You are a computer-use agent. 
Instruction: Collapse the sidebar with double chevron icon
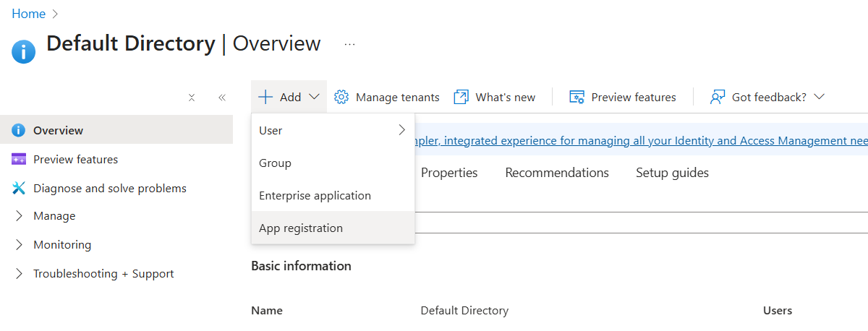tap(222, 98)
